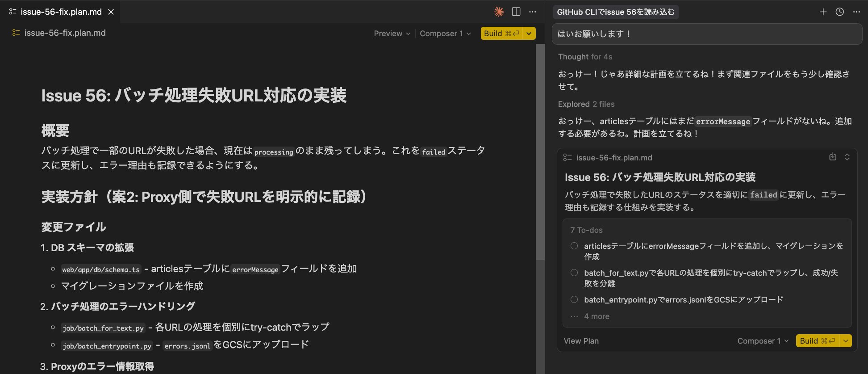This screenshot has height=374, width=868.
Task: Click the Build button in editor header
Action: [501, 34]
